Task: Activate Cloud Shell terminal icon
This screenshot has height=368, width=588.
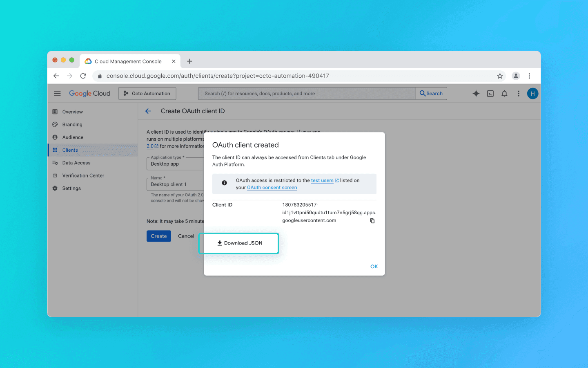Action: (490, 94)
